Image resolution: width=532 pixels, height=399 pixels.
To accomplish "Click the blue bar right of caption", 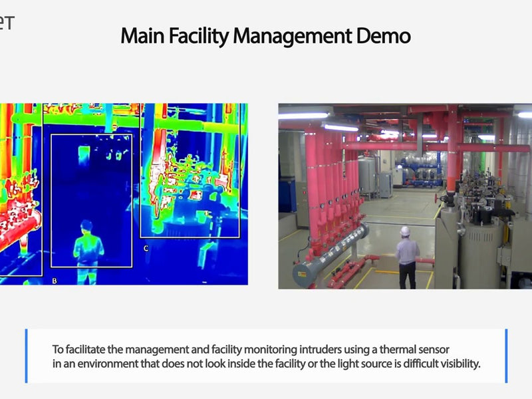I will pyautogui.click(x=506, y=356).
